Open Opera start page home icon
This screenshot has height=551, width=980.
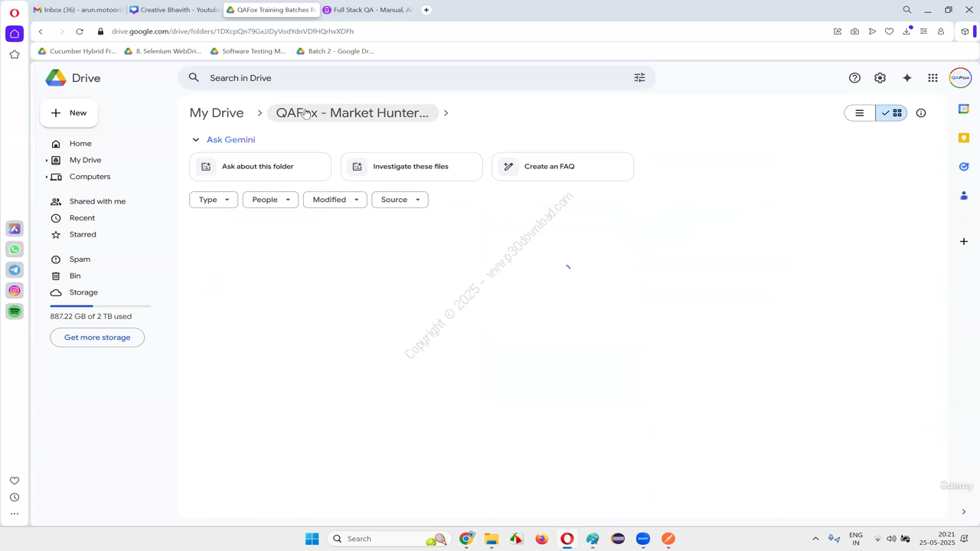coord(15,34)
